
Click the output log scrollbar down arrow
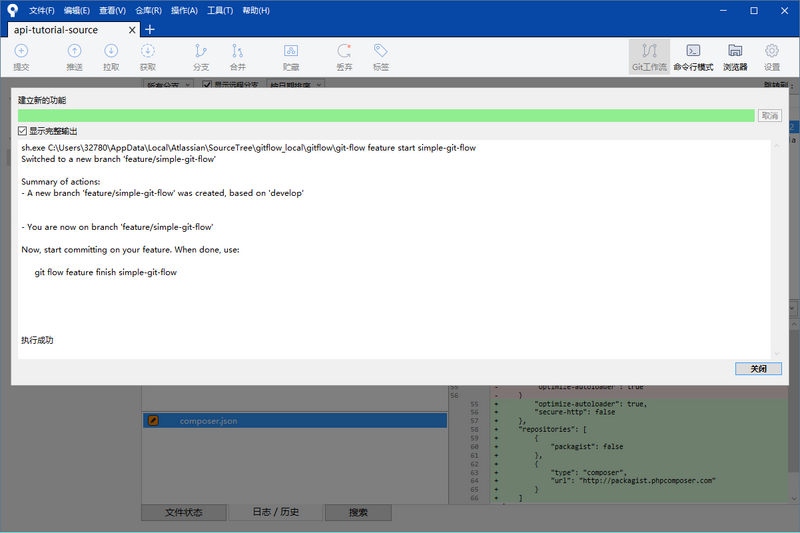point(777,353)
